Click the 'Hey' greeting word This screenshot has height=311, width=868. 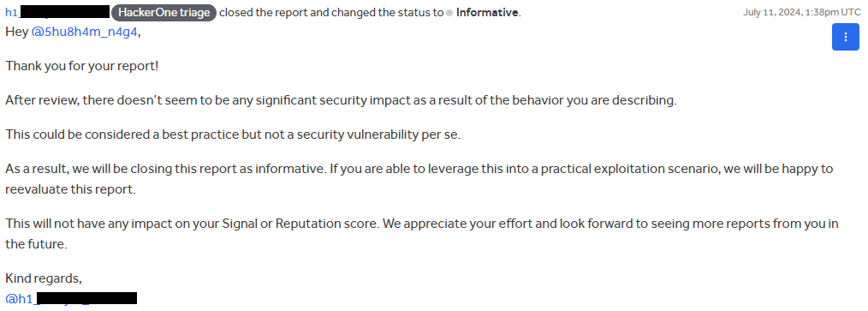[16, 33]
